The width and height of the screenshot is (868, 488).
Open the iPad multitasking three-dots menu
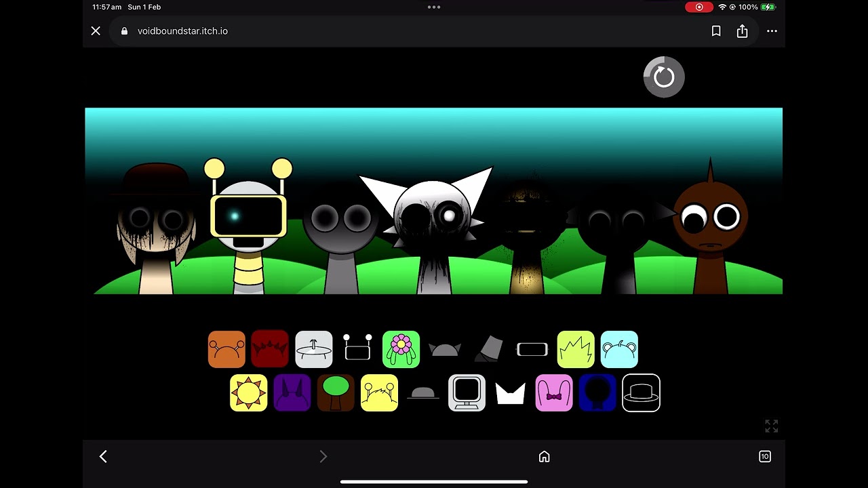434,7
